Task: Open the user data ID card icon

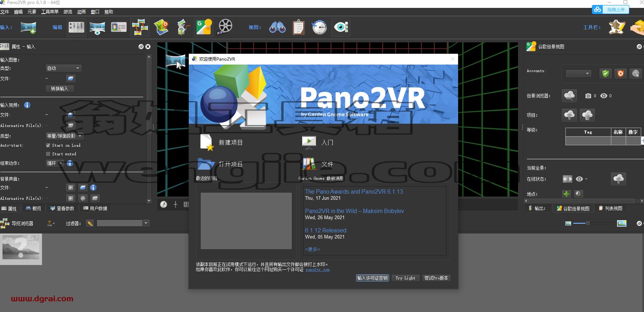Action: [119, 27]
